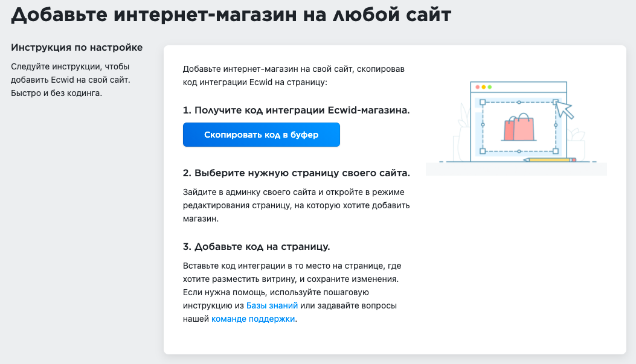The width and height of the screenshot is (636, 364).
Task: Click the top-left selection handle square in illustration
Action: [x=482, y=102]
